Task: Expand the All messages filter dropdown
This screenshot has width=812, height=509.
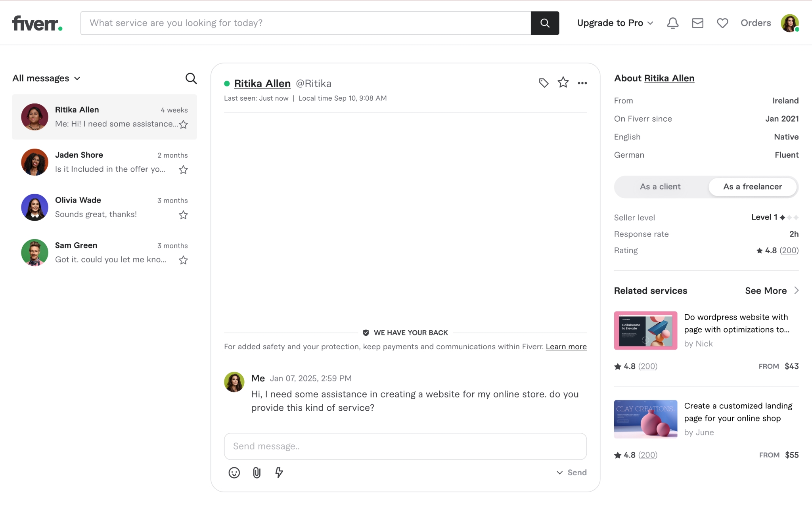Action: tap(46, 78)
